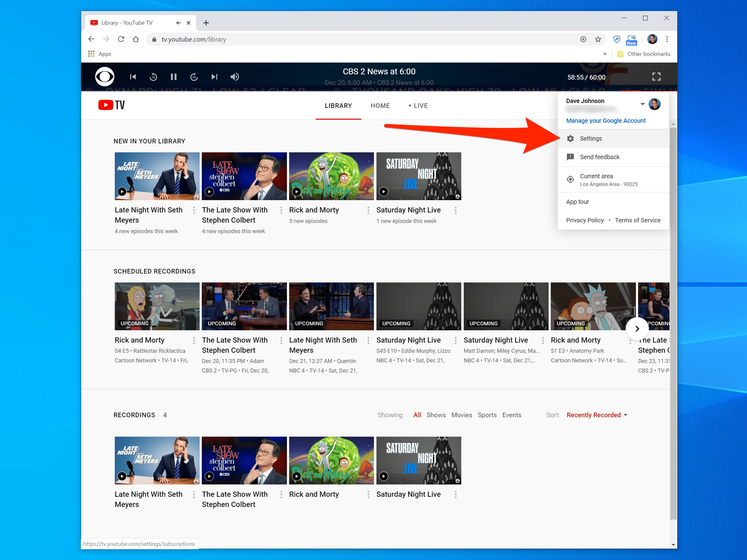
Task: Open more options for Rick and Morty in New in Your Library
Action: tap(368, 210)
